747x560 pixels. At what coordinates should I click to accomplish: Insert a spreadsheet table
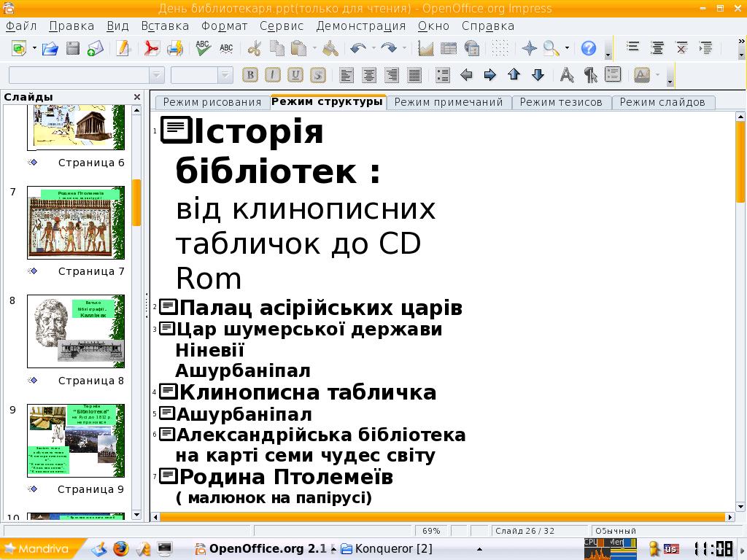[449, 48]
